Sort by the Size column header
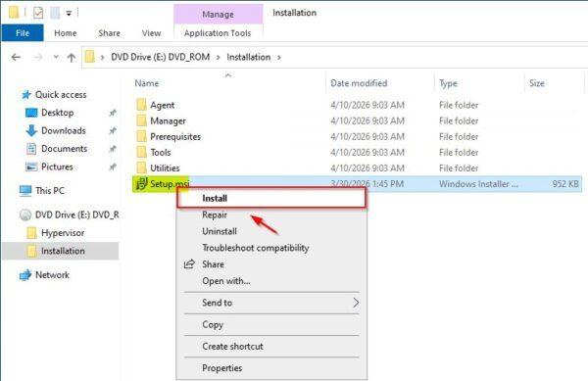 [x=537, y=83]
